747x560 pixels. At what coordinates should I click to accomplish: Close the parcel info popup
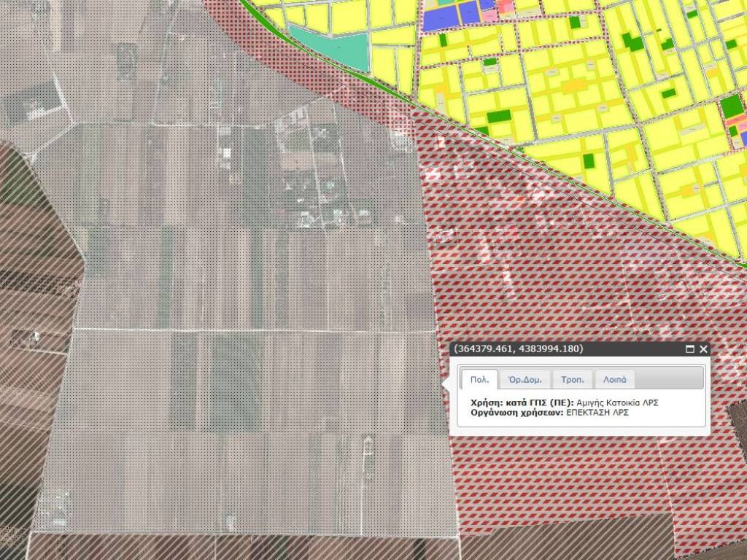tap(703, 349)
